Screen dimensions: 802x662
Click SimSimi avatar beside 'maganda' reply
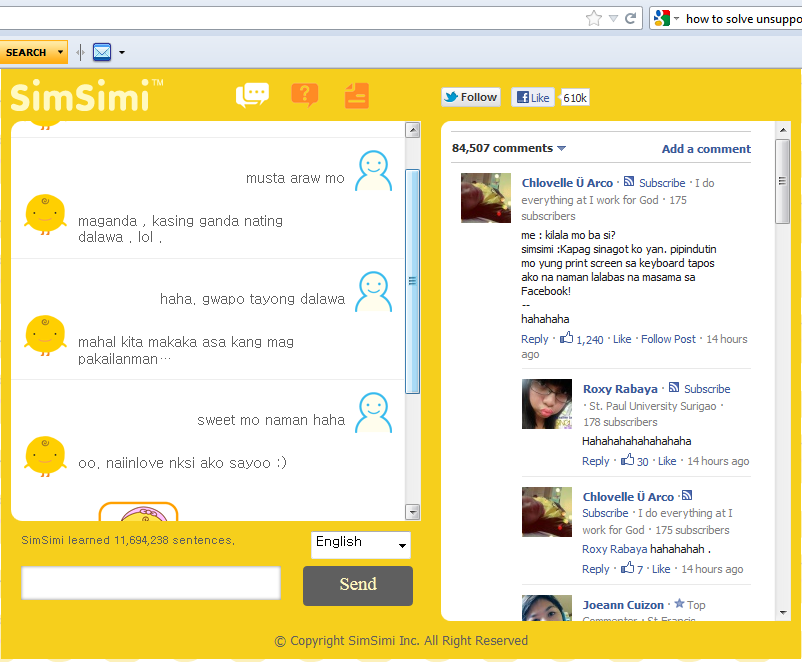[45, 214]
